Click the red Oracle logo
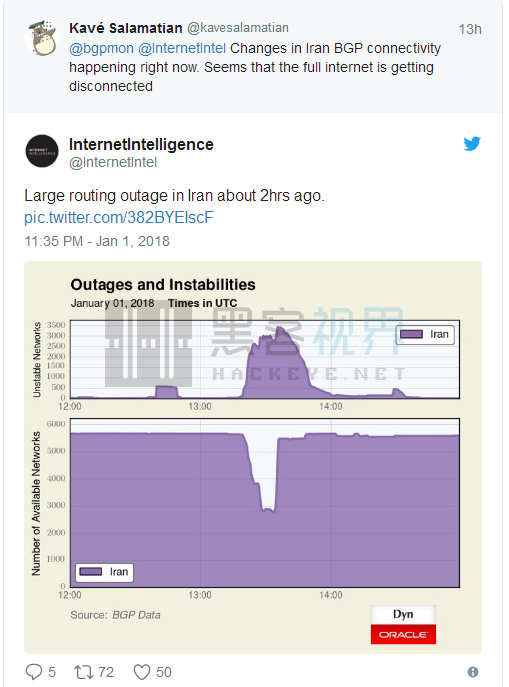 click(403, 634)
